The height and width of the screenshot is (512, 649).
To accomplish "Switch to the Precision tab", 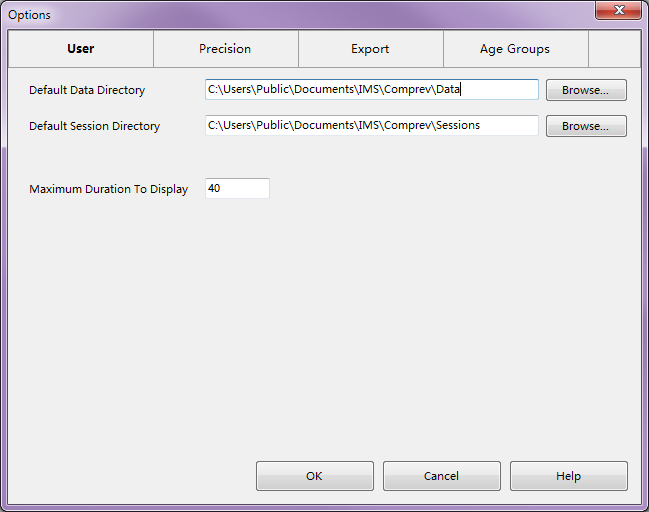I will tap(225, 48).
